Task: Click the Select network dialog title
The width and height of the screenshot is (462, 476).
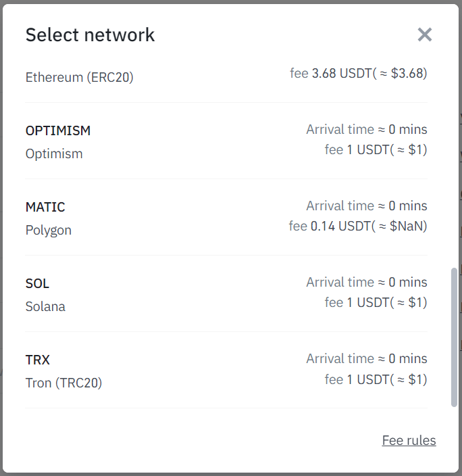Action: pos(91,35)
